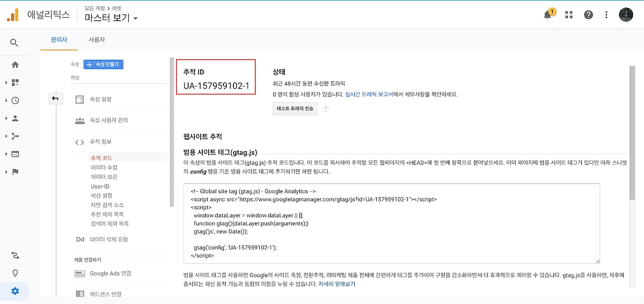
Task: Expand the Realtime sidebar section arrow
Action: pyautogui.click(x=6, y=100)
